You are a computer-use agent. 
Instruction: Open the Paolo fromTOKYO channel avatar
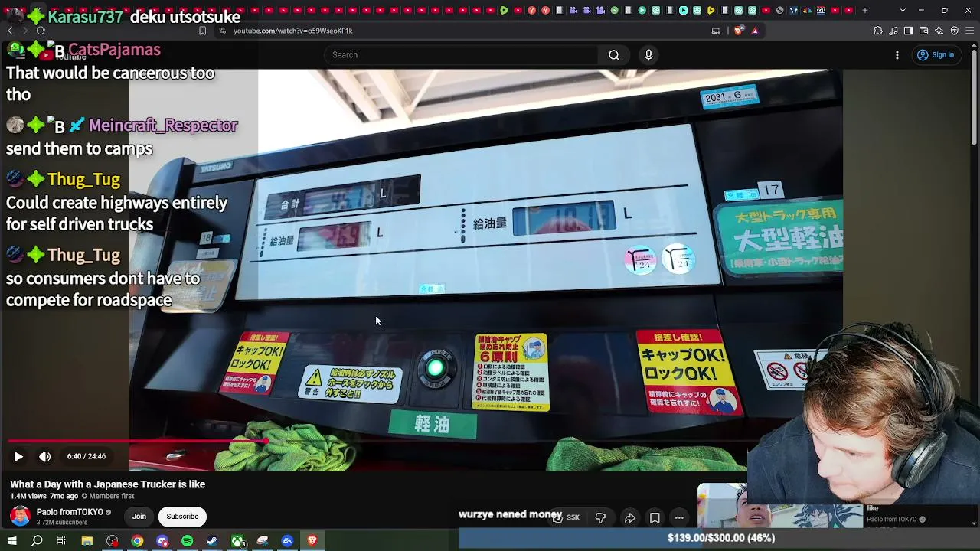[20, 517]
